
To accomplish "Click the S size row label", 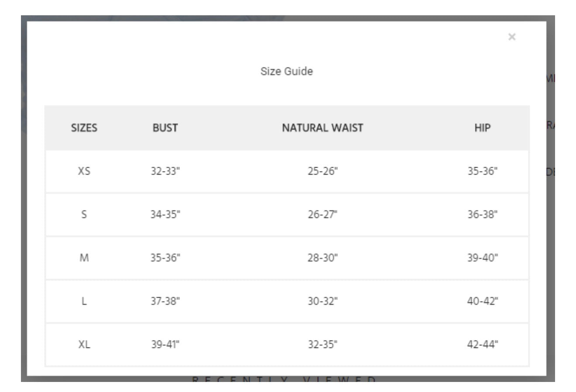I will [84, 214].
